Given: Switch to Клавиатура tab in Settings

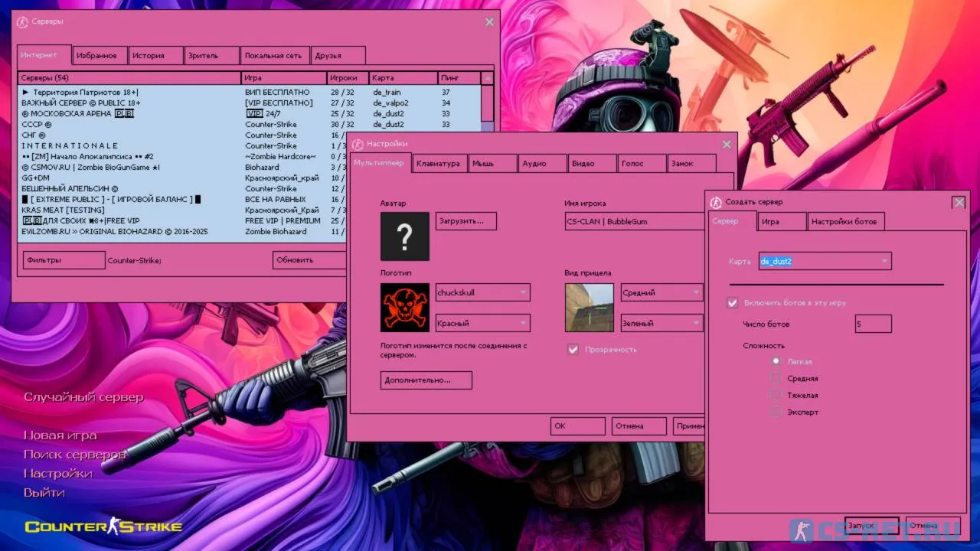Looking at the screenshot, I should tap(440, 163).
